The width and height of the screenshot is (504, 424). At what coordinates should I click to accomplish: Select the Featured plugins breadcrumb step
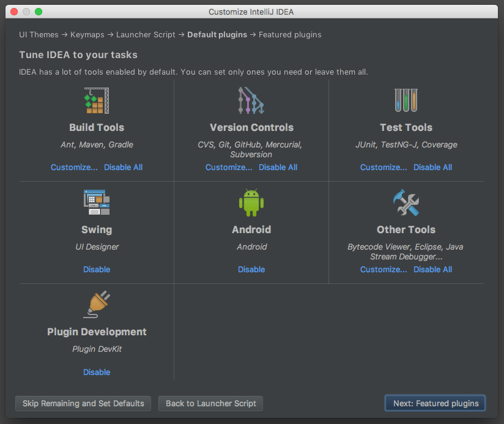[290, 35]
